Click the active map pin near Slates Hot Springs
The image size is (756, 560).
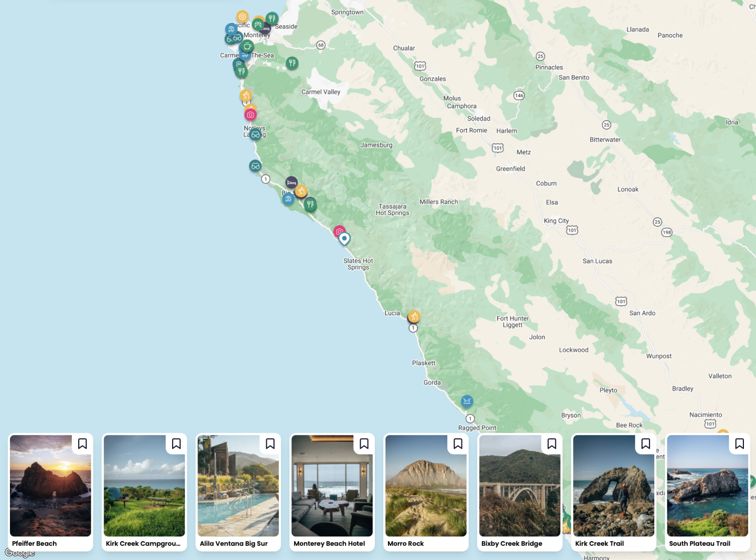click(344, 238)
